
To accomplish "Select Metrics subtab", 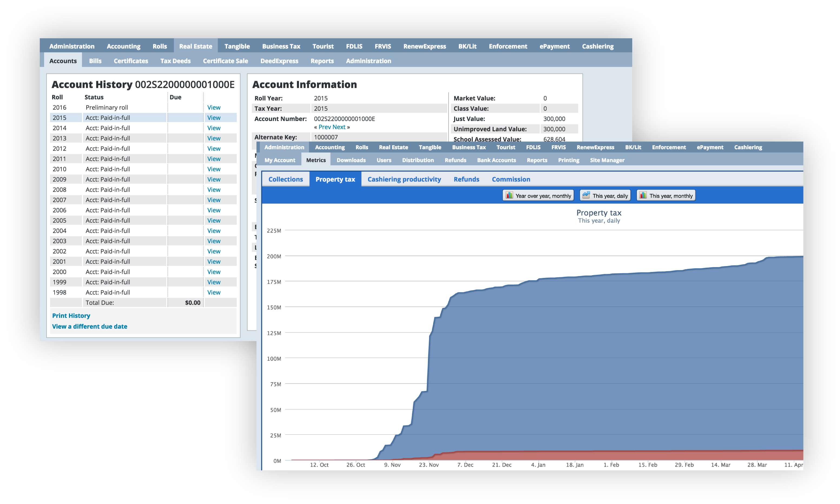I will pyautogui.click(x=316, y=160).
